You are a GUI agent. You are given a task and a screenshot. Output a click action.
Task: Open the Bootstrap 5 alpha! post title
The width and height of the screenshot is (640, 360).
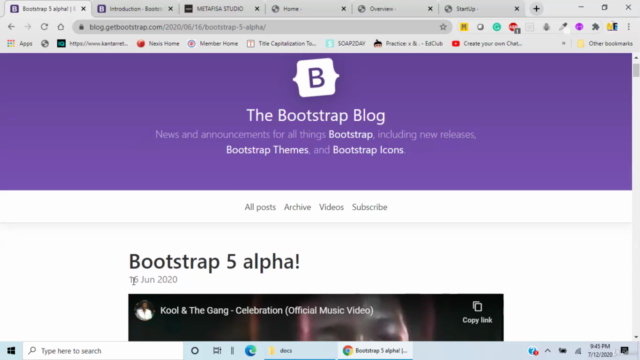(x=214, y=261)
